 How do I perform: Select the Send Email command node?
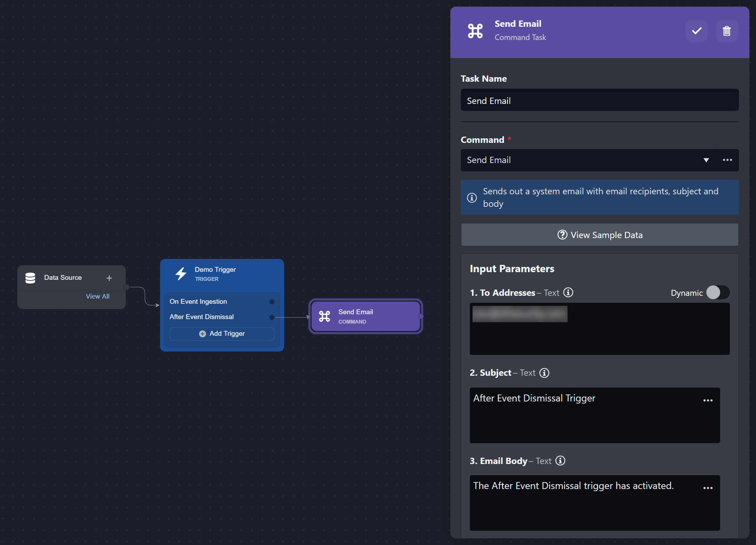[365, 316]
